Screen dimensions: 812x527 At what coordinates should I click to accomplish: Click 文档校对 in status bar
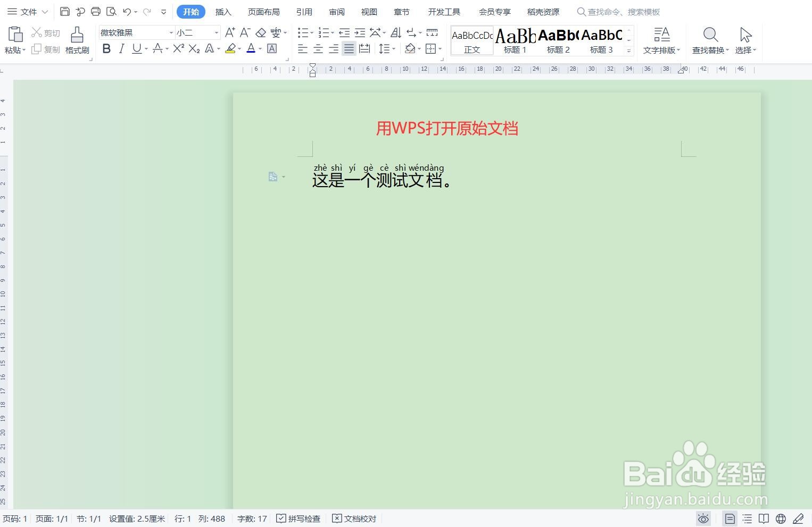coord(354,518)
